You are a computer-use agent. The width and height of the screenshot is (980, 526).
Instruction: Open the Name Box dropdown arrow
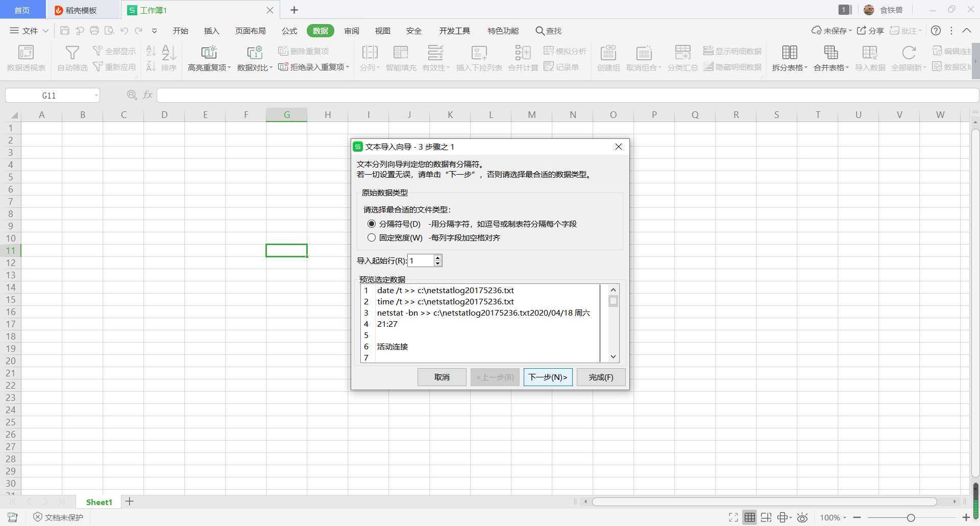96,95
